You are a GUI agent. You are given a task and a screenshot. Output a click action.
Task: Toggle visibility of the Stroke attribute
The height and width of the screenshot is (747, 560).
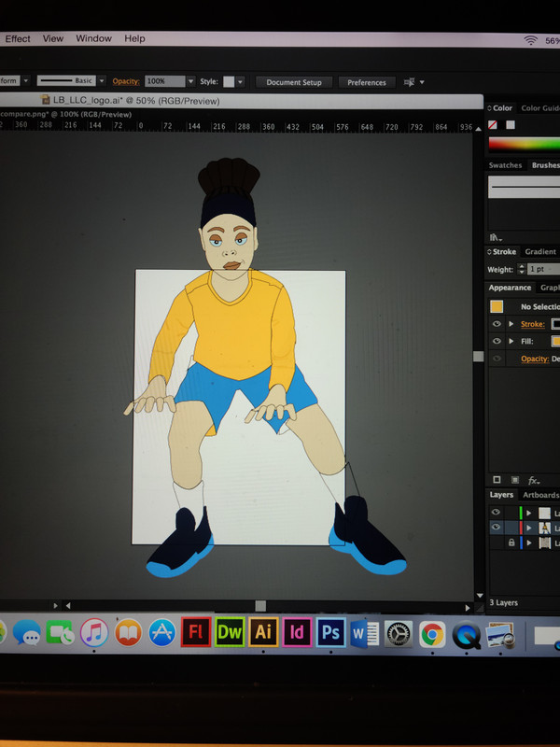497,324
